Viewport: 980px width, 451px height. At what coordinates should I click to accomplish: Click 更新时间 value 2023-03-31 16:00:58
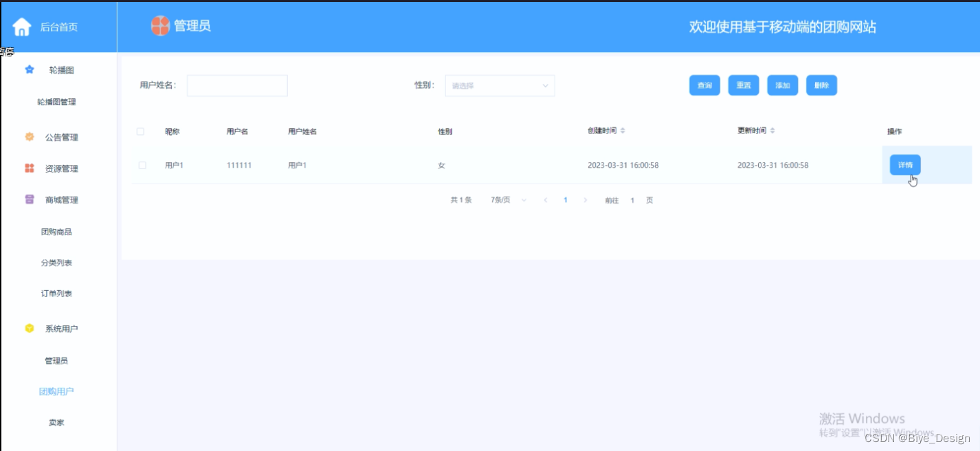pyautogui.click(x=772, y=165)
